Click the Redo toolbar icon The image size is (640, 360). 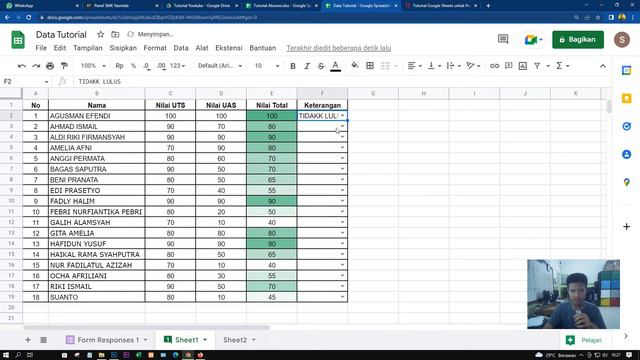(36, 66)
